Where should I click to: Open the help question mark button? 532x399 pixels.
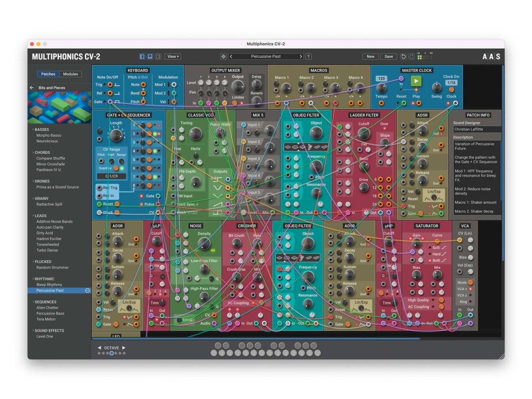[x=309, y=56]
